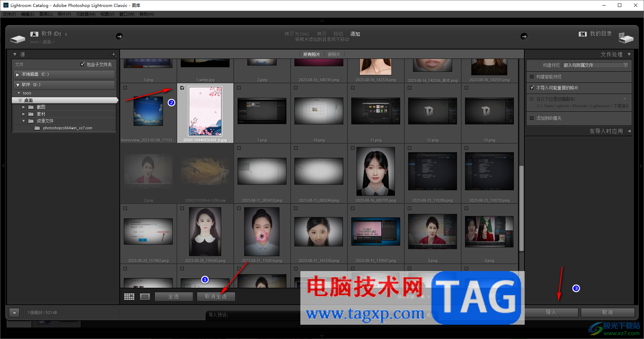Uncheck the 0008118446926569_b.jpg photo
Viewport: 644px width, 339px height.
182,88
